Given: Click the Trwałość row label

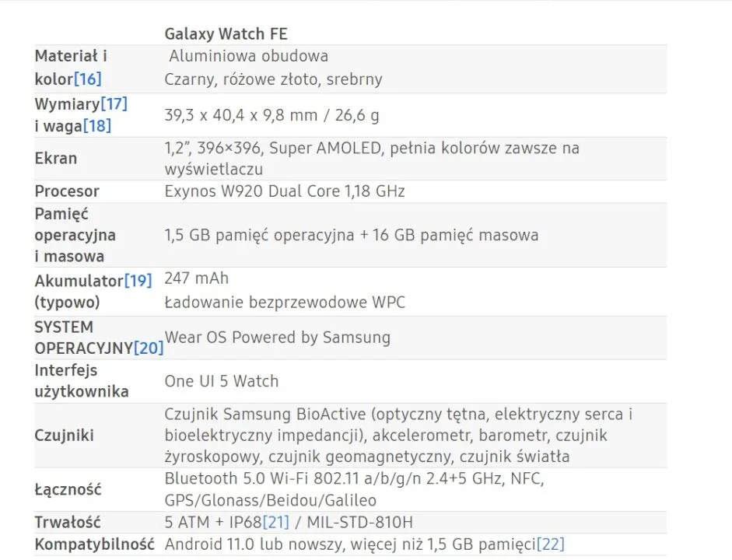Looking at the screenshot, I should [x=68, y=521].
